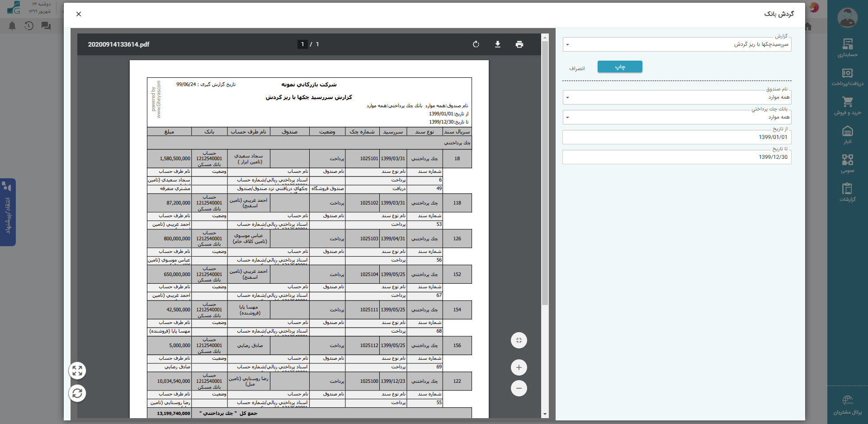
Task: Click the گردش بانک dialog title
Action: coord(778,14)
